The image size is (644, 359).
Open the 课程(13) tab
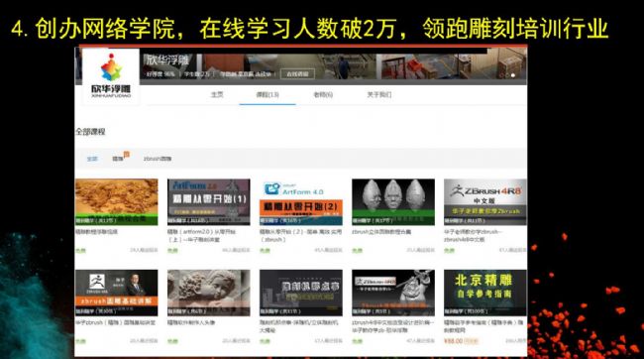[x=268, y=94]
